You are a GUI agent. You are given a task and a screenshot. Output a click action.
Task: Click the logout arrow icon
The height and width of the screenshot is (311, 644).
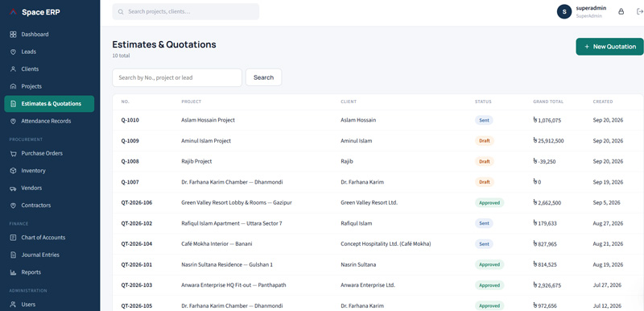tap(639, 11)
